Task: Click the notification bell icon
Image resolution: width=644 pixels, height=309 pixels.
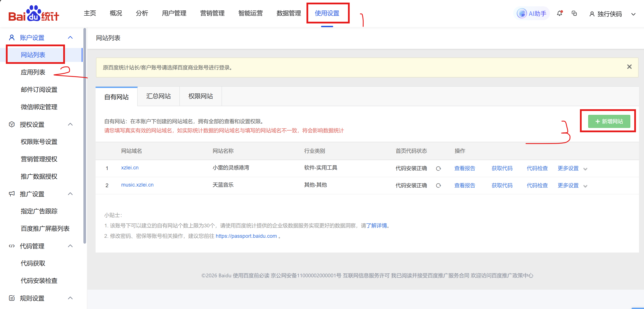Action: pyautogui.click(x=559, y=13)
